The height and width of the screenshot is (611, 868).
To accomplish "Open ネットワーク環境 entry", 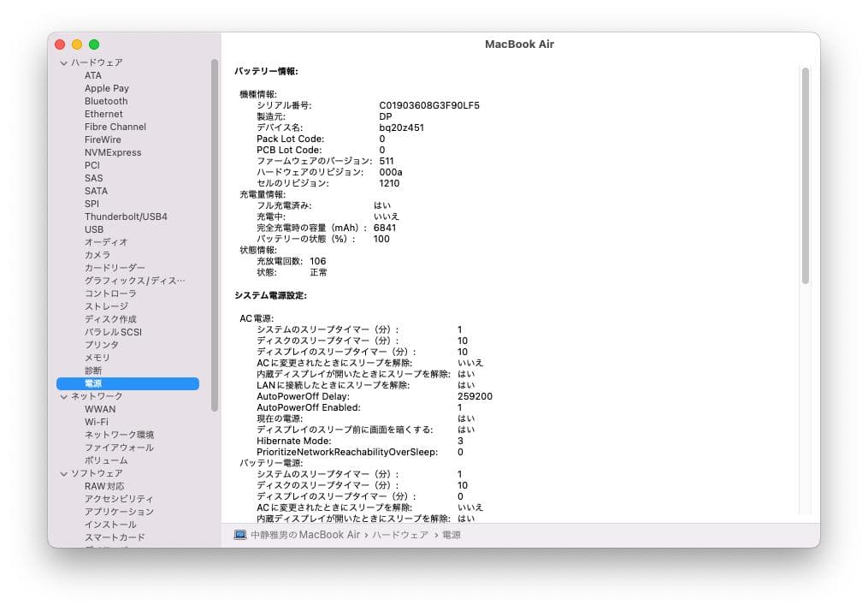I will pos(119,435).
